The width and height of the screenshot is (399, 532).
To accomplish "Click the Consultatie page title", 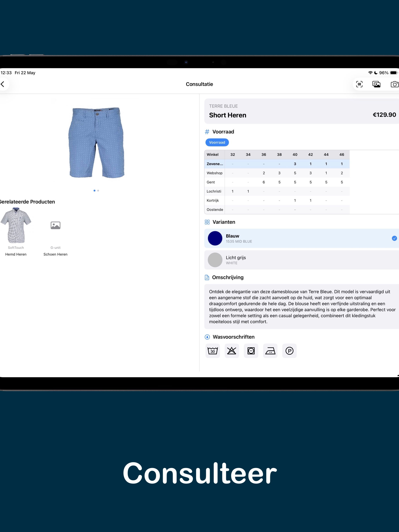I will coord(199,84).
